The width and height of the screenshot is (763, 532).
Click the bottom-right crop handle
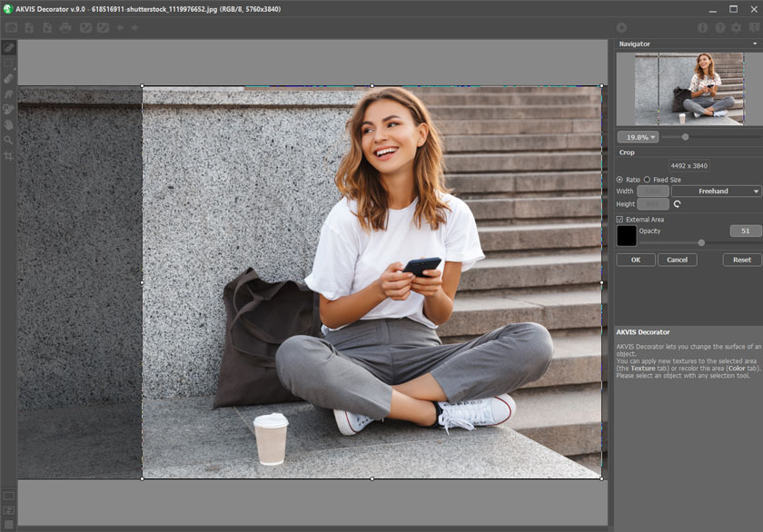[602, 478]
